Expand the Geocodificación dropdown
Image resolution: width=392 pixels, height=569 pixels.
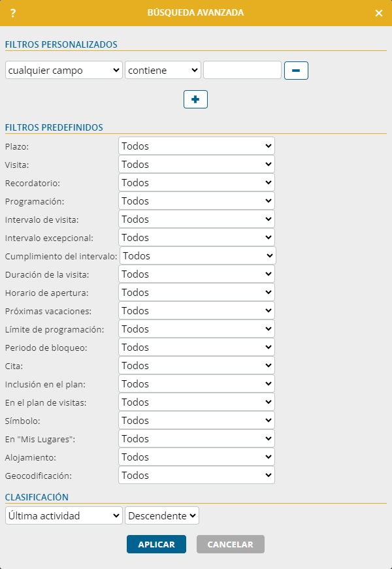tap(197, 475)
